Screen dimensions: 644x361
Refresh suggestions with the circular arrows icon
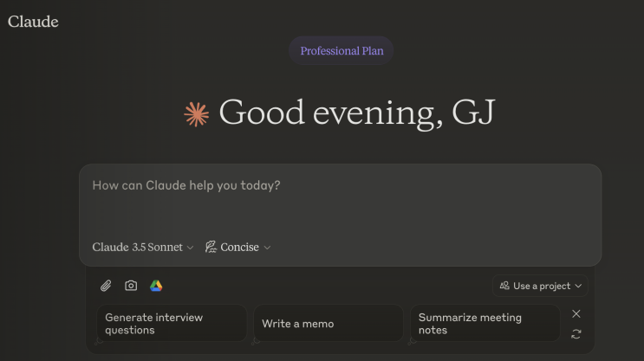pos(576,334)
